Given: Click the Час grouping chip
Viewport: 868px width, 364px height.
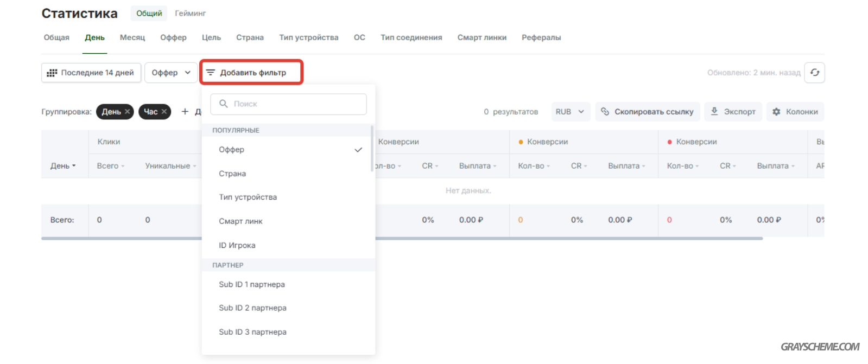Looking at the screenshot, I should point(155,112).
